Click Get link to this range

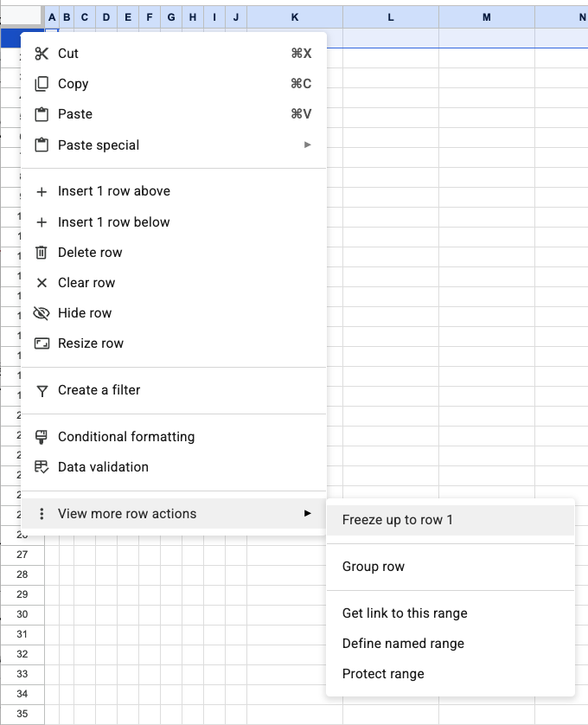[x=405, y=613]
